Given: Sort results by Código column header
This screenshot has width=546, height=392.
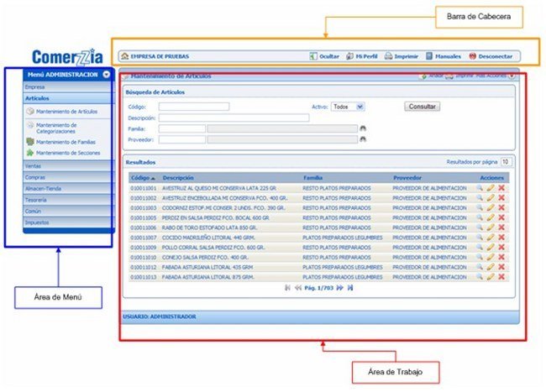Looking at the screenshot, I should click(139, 178).
